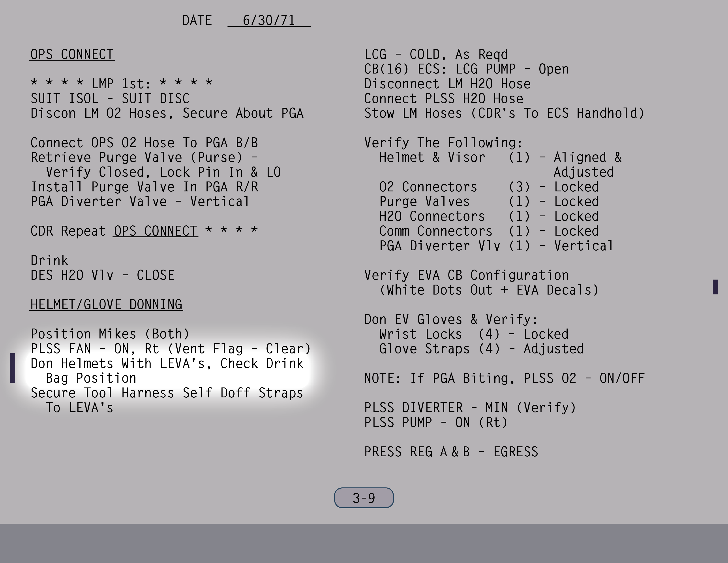This screenshot has width=728, height=563.
Task: Click the SUIT ISOL - SUIT DISC line
Action: (110, 99)
